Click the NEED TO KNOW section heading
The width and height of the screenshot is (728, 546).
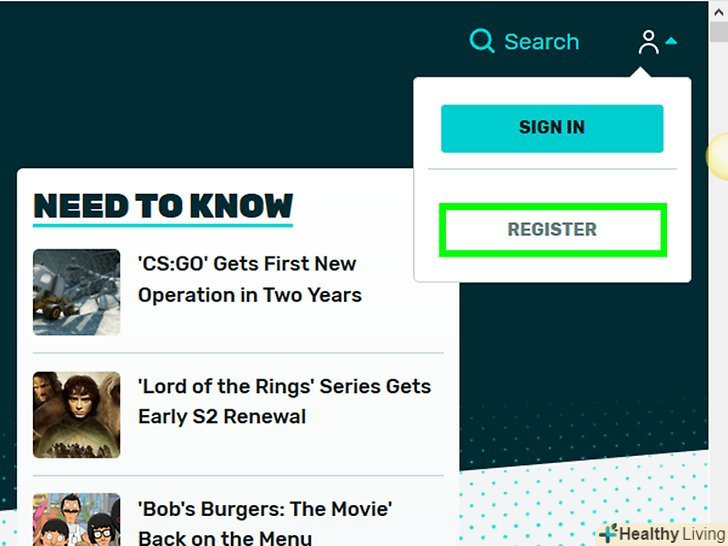coord(163,207)
